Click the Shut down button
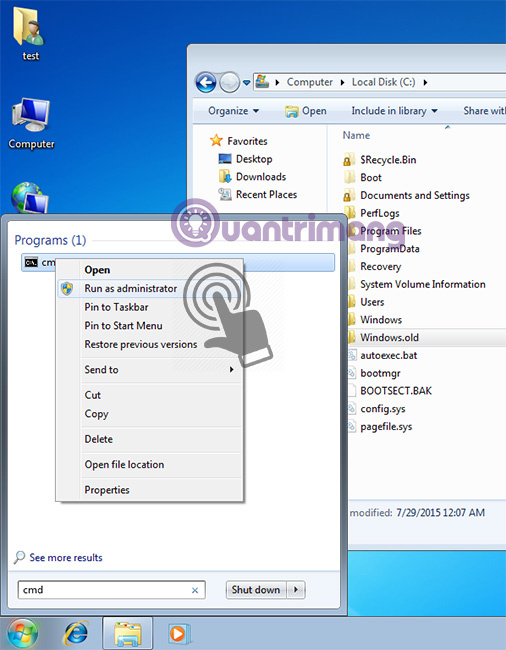The width and height of the screenshot is (506, 650). click(256, 590)
